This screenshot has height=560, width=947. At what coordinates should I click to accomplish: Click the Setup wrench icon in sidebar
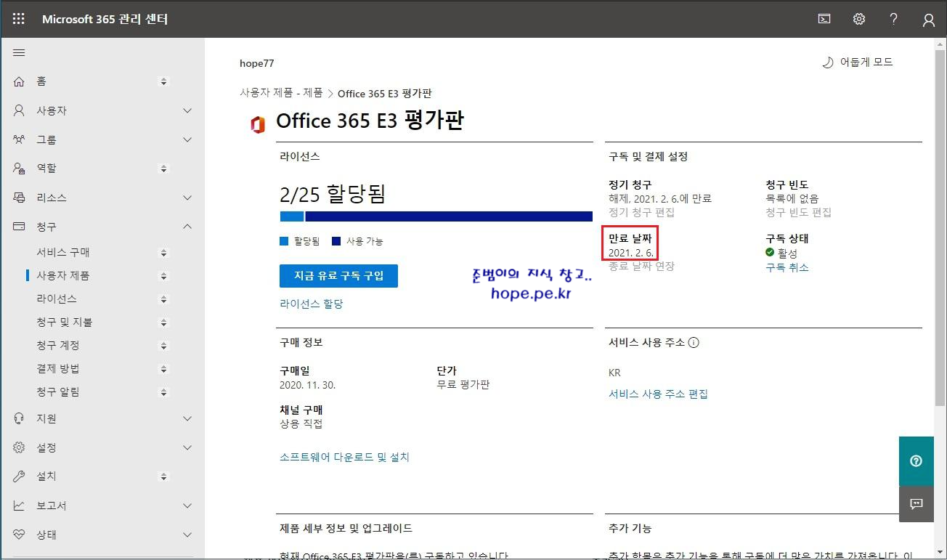click(x=19, y=476)
